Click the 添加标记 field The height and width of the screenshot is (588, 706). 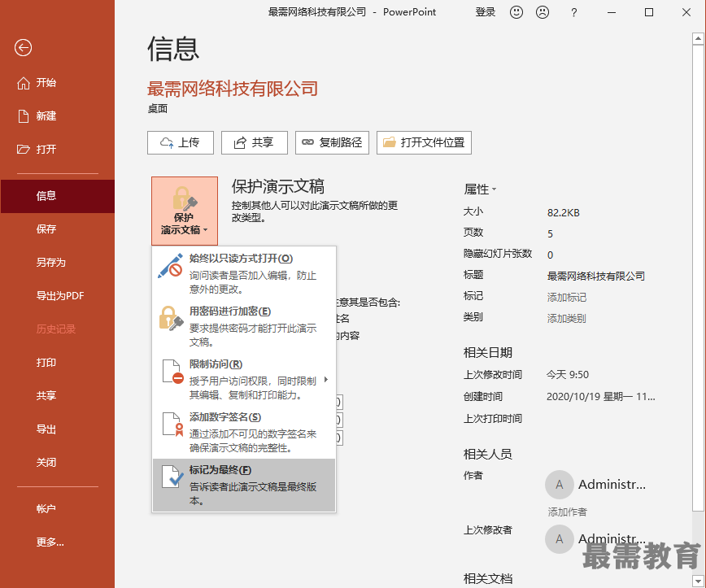tap(566, 297)
